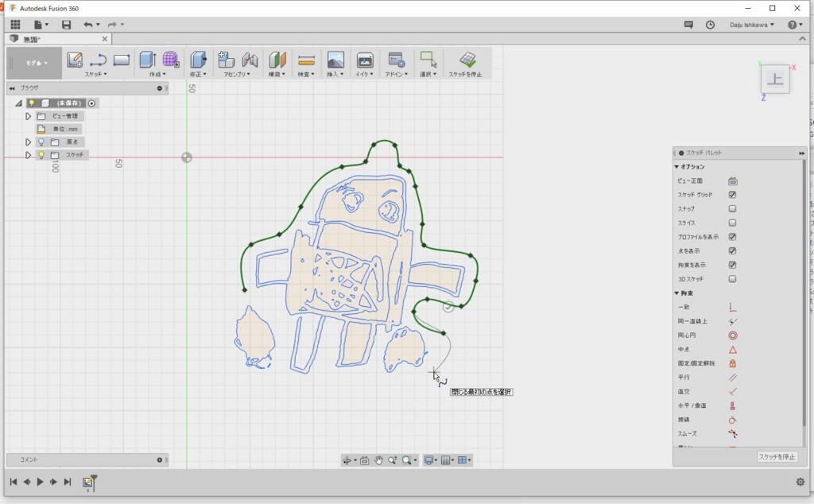The height and width of the screenshot is (504, 814).
Task: Apply the fix/unfix lock constraint
Action: pos(732,363)
